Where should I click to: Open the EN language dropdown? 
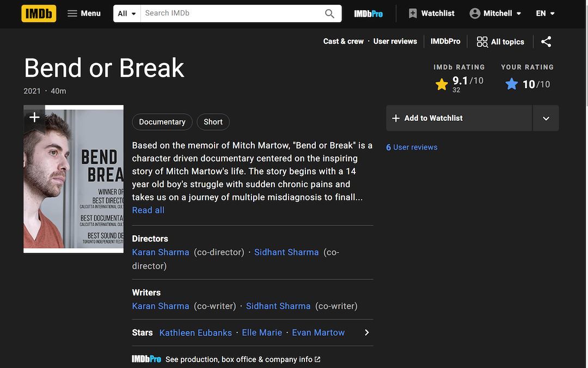(x=545, y=14)
